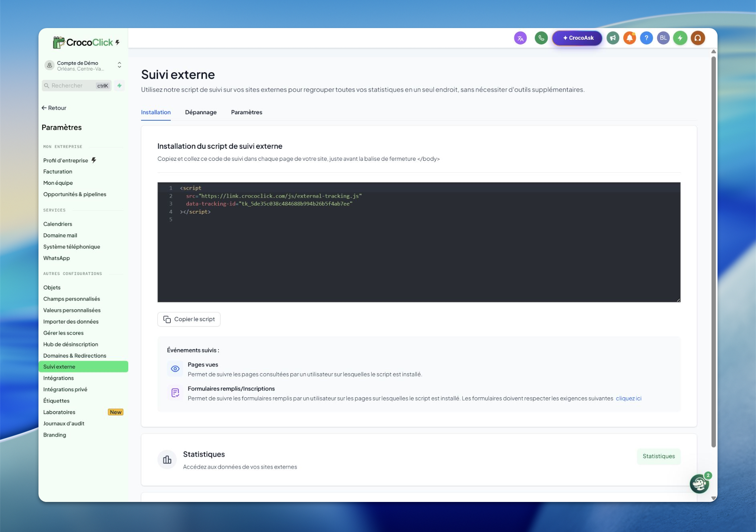
Task: Open the blue help question mark
Action: [x=647, y=38]
